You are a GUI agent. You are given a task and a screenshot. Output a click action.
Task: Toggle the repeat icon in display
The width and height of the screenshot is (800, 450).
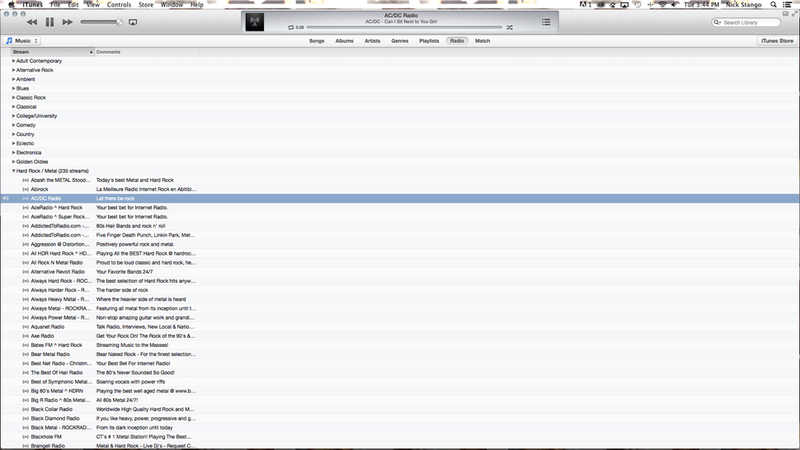click(291, 28)
